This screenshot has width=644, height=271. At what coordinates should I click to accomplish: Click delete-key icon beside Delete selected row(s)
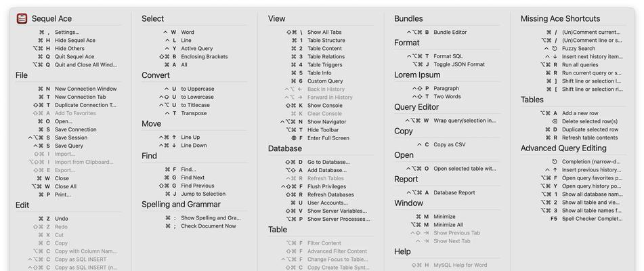pos(555,121)
